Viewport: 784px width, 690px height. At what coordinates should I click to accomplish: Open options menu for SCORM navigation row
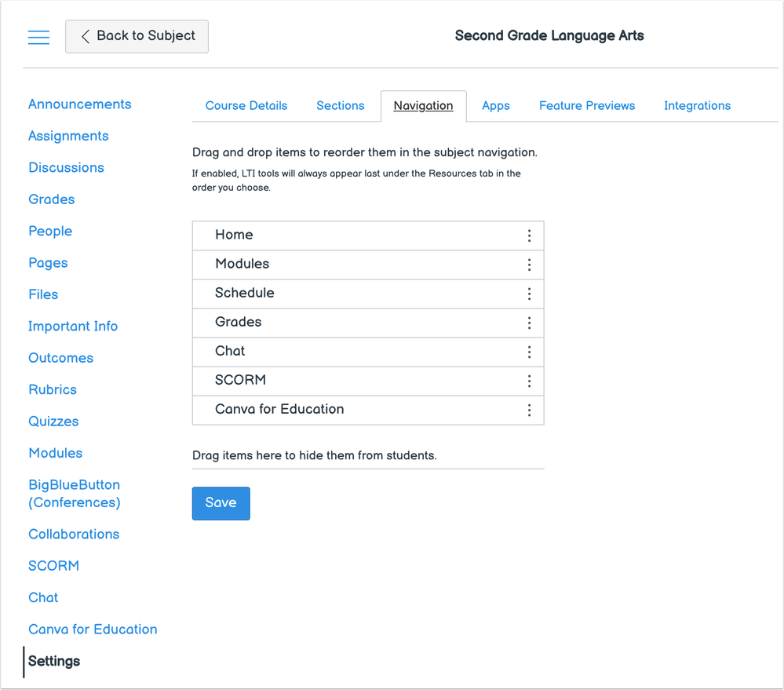pos(529,381)
